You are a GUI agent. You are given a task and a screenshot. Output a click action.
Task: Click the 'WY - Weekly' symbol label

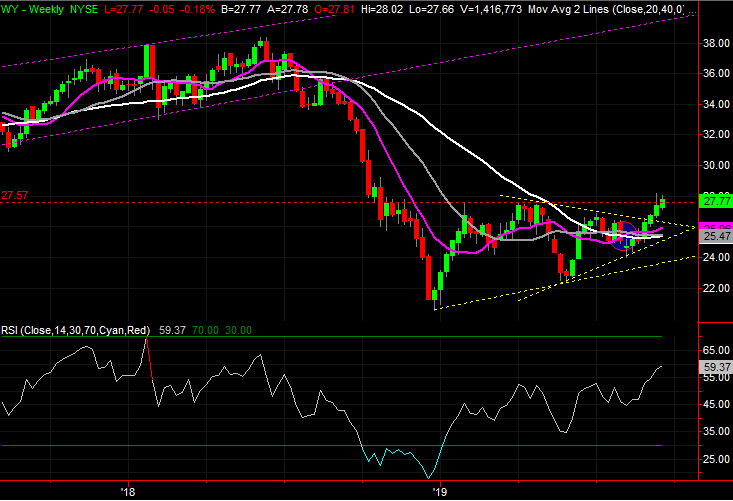[32, 9]
